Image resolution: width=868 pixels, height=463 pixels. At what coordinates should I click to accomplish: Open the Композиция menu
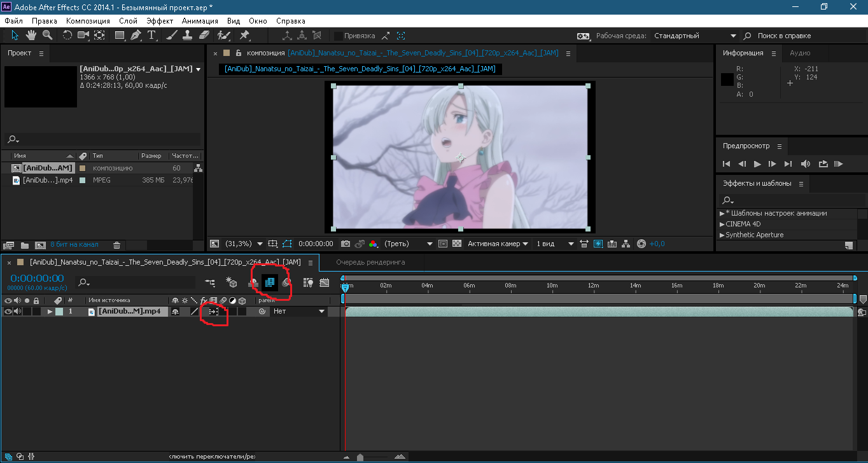[x=88, y=21]
